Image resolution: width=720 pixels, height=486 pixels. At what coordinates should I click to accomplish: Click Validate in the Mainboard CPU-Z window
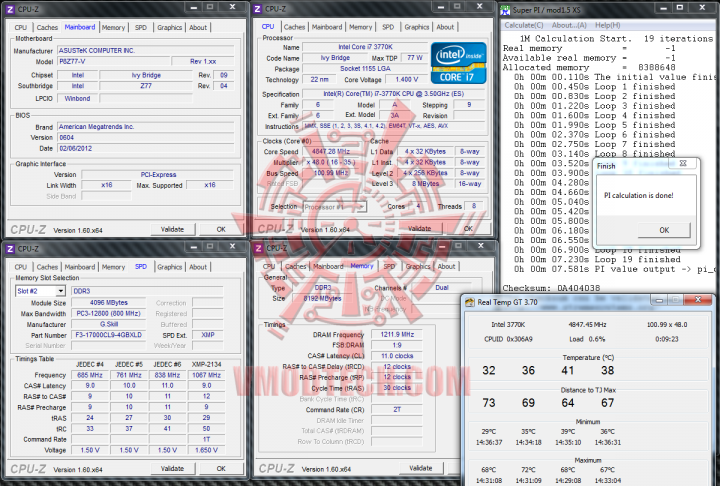[x=173, y=229]
